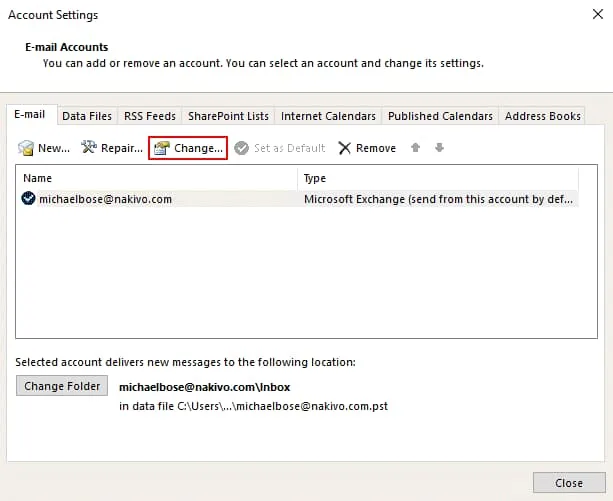
Task: Select the SharePoint Lists tab
Action: pyautogui.click(x=228, y=116)
